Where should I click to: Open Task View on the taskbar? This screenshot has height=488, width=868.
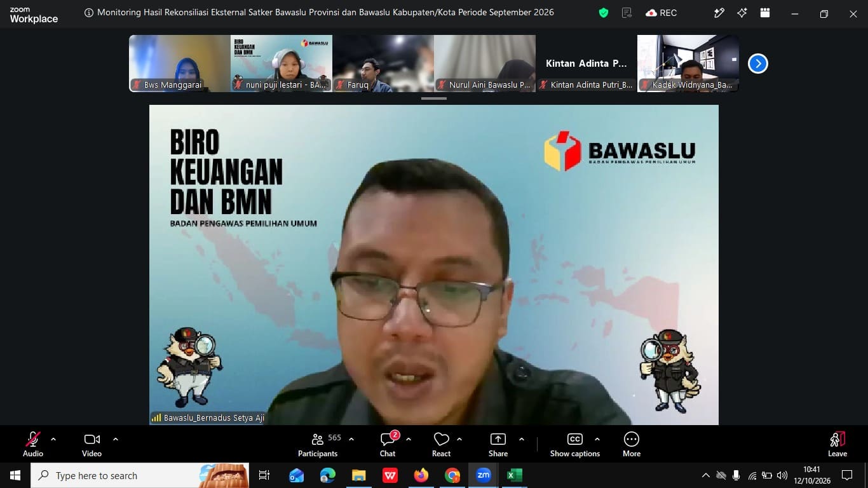(264, 475)
